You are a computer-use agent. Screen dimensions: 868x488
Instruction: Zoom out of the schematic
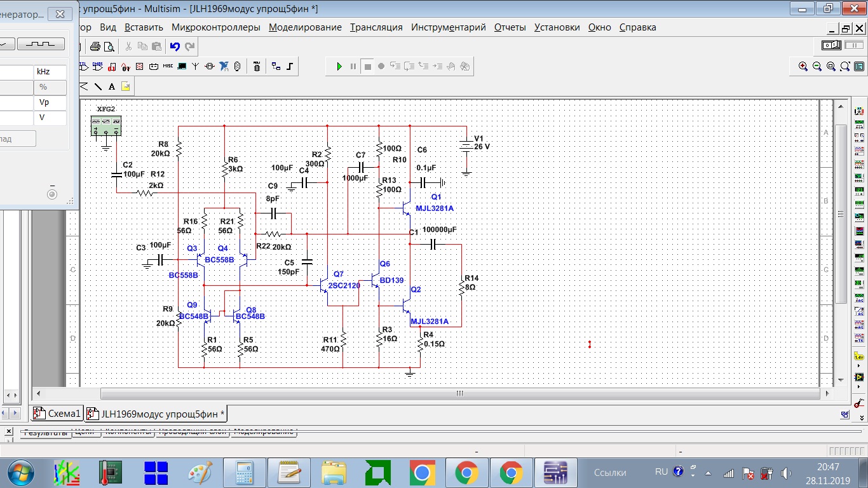click(x=817, y=66)
